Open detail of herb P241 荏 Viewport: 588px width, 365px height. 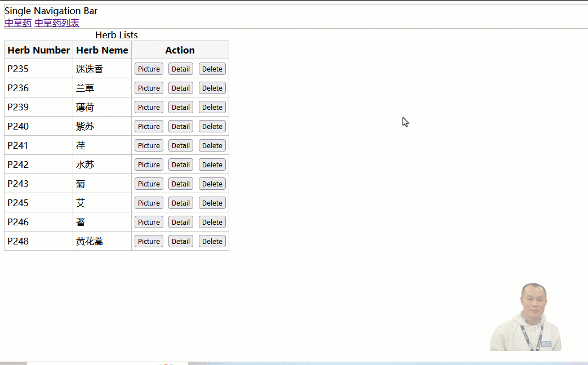[181, 145]
